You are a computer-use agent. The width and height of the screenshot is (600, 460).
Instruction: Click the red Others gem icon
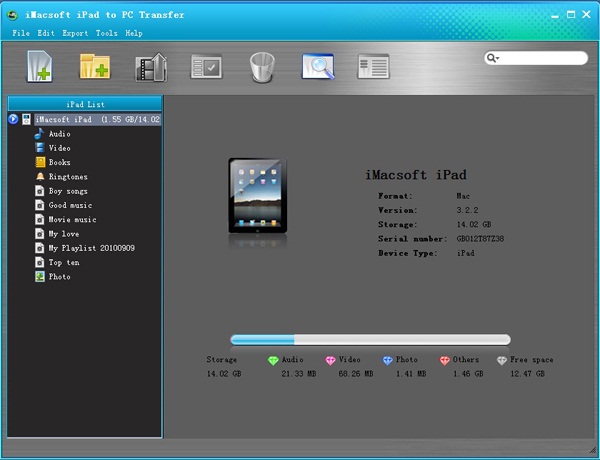(x=444, y=360)
